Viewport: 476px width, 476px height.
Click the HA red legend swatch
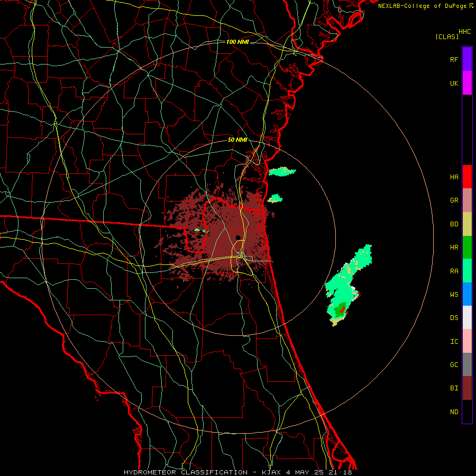467,177
